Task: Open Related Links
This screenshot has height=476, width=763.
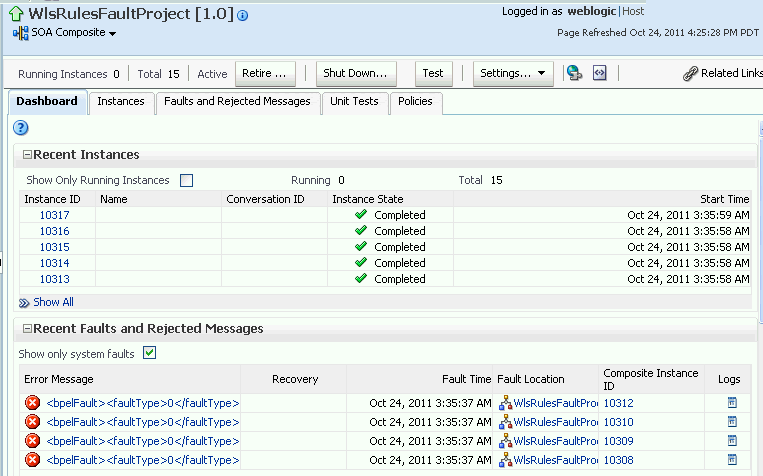Action: point(731,73)
